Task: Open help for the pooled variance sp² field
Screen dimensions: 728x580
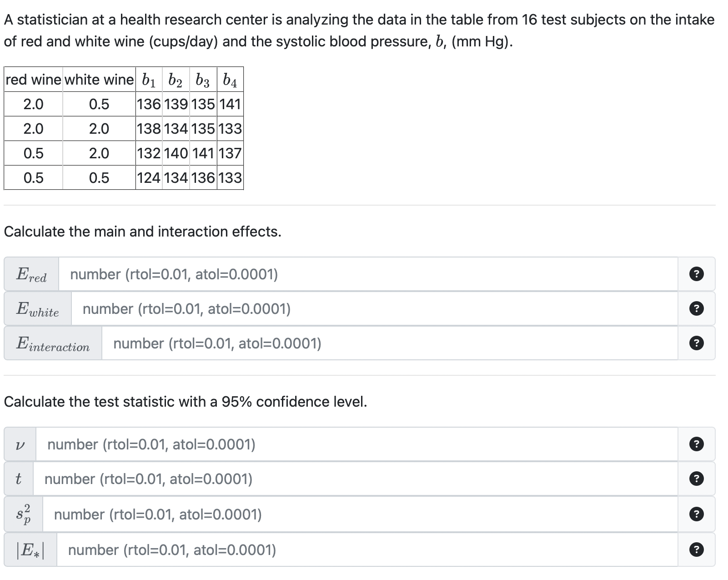Action: coord(697,514)
